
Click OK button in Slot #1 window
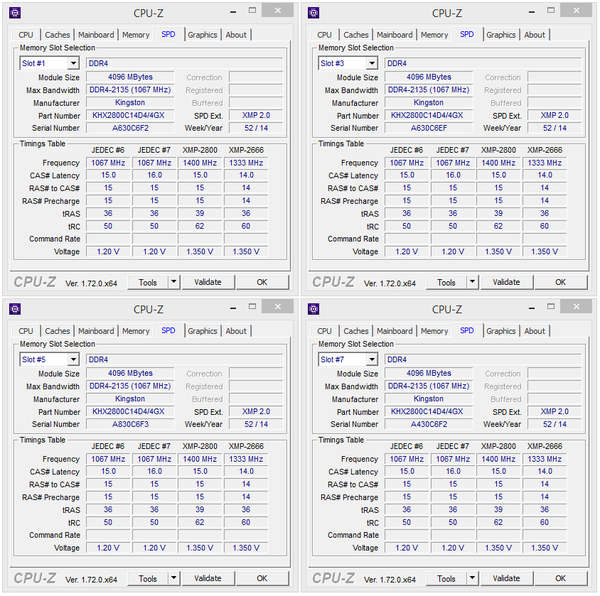point(262,282)
